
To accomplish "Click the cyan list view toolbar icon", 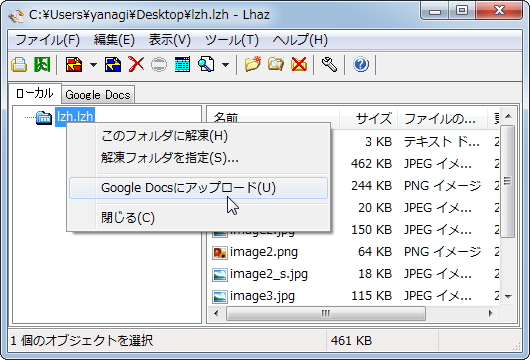I will tap(182, 64).
